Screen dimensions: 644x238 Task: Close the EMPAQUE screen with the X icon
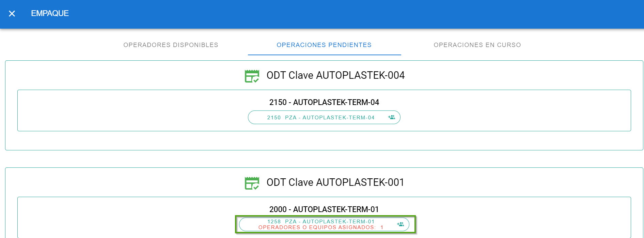coord(12,14)
